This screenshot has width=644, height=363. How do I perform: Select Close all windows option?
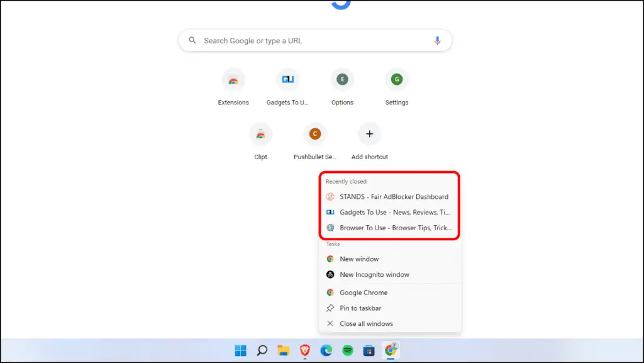pyautogui.click(x=389, y=324)
